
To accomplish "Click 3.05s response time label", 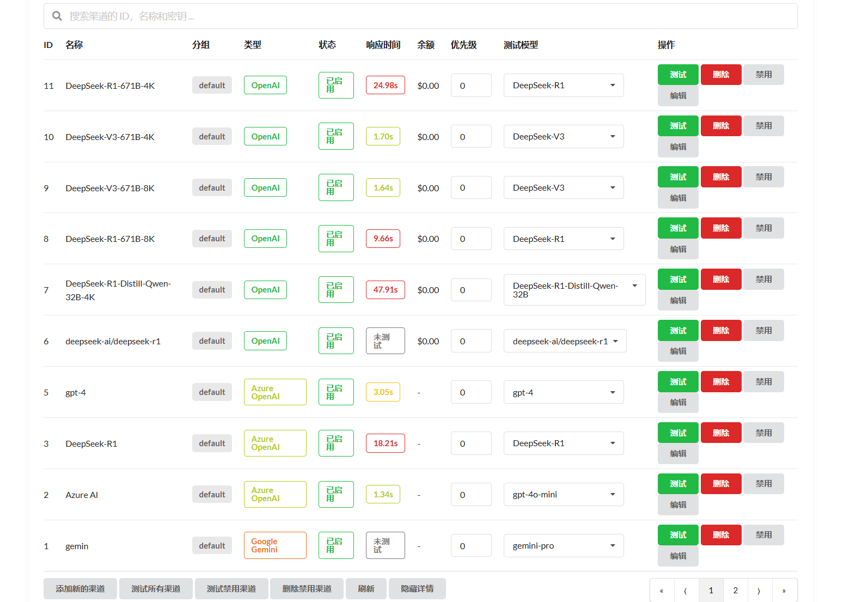I will tap(383, 392).
